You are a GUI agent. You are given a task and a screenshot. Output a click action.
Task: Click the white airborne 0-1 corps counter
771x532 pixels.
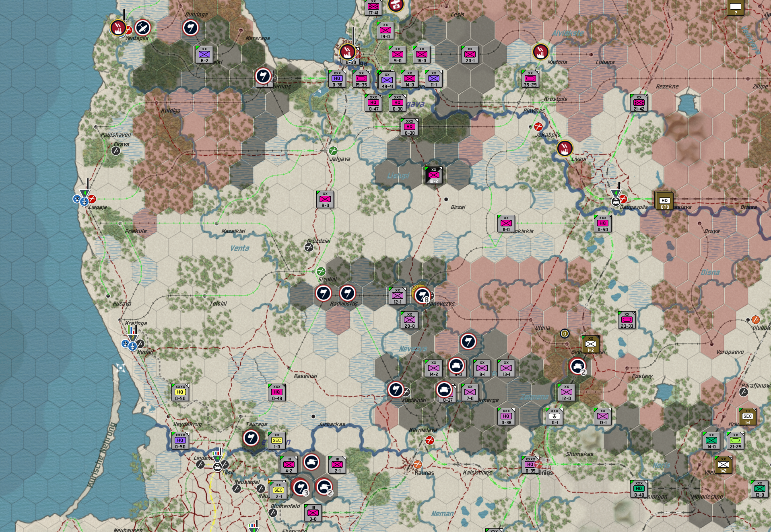coord(555,417)
